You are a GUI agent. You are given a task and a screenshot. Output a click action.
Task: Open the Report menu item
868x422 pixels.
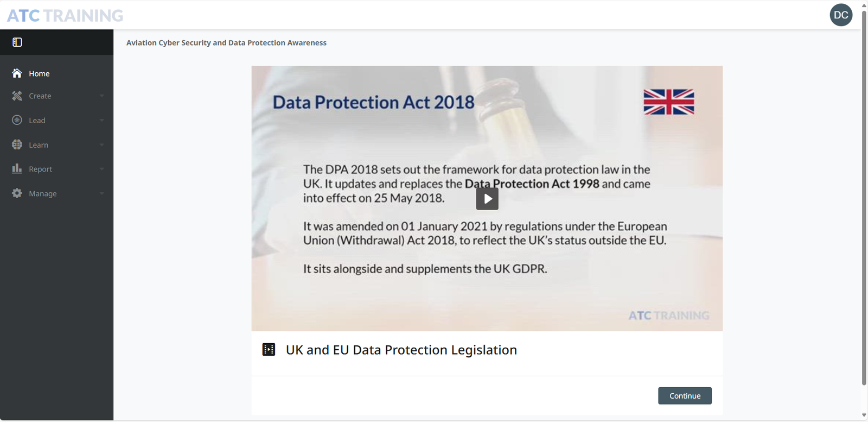pyautogui.click(x=41, y=169)
